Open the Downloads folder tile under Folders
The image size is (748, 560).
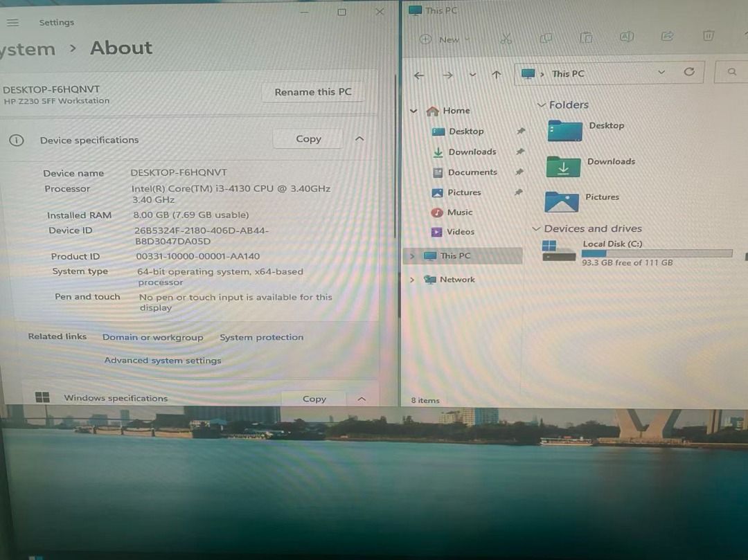click(x=591, y=166)
